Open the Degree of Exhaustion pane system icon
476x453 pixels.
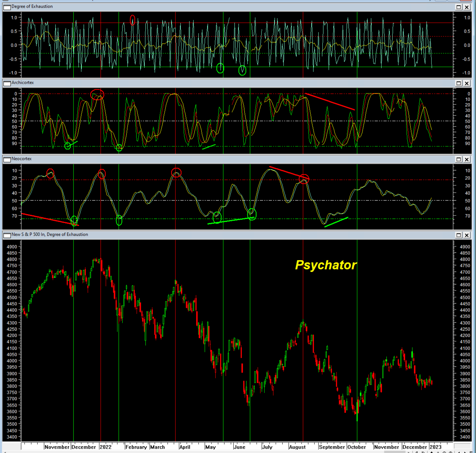(7, 7)
